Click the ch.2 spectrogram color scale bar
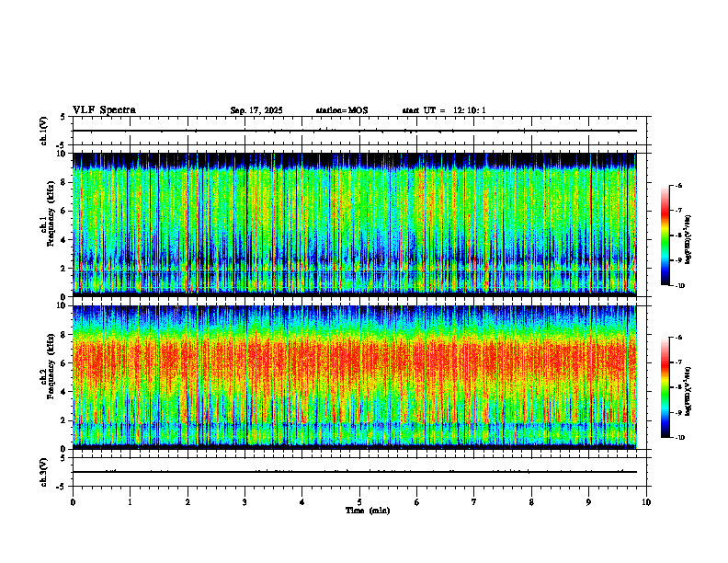Viewport: 728px width, 563px height. (665, 387)
